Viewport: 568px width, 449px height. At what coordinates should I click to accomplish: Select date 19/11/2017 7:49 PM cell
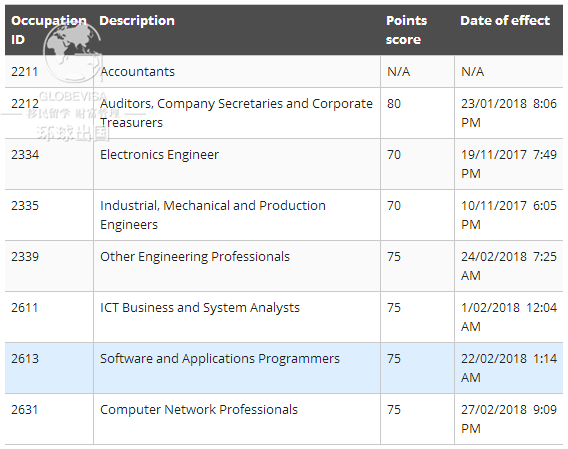click(509, 164)
